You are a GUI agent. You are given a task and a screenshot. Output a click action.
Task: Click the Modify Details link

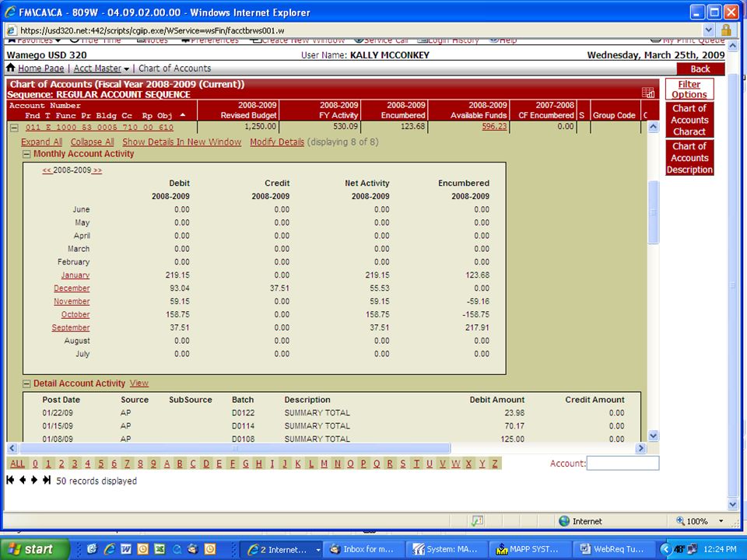[x=277, y=142]
